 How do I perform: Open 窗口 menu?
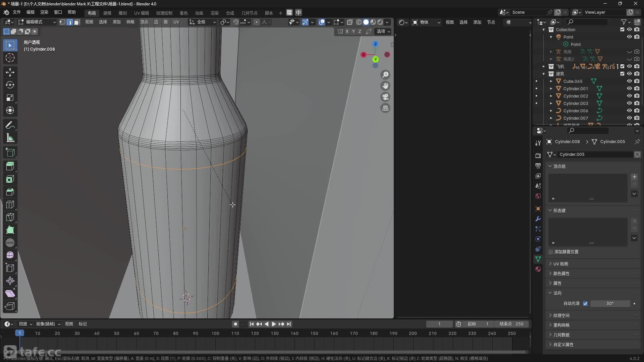click(x=58, y=12)
